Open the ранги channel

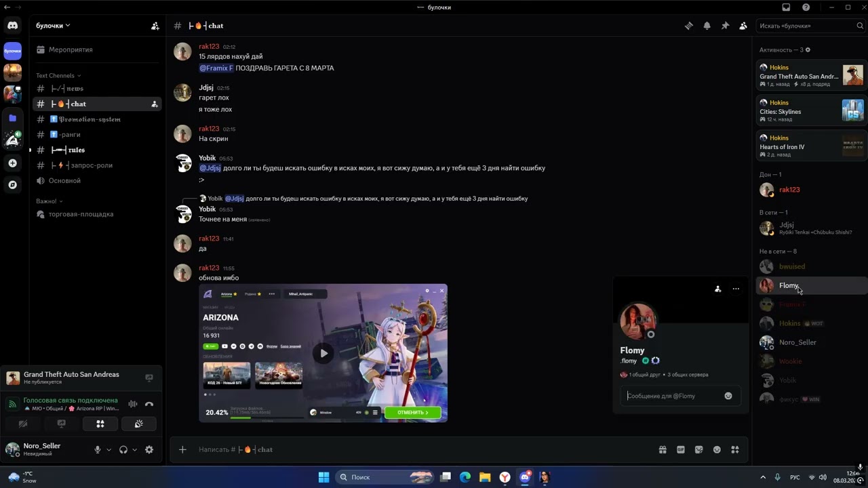(97, 134)
